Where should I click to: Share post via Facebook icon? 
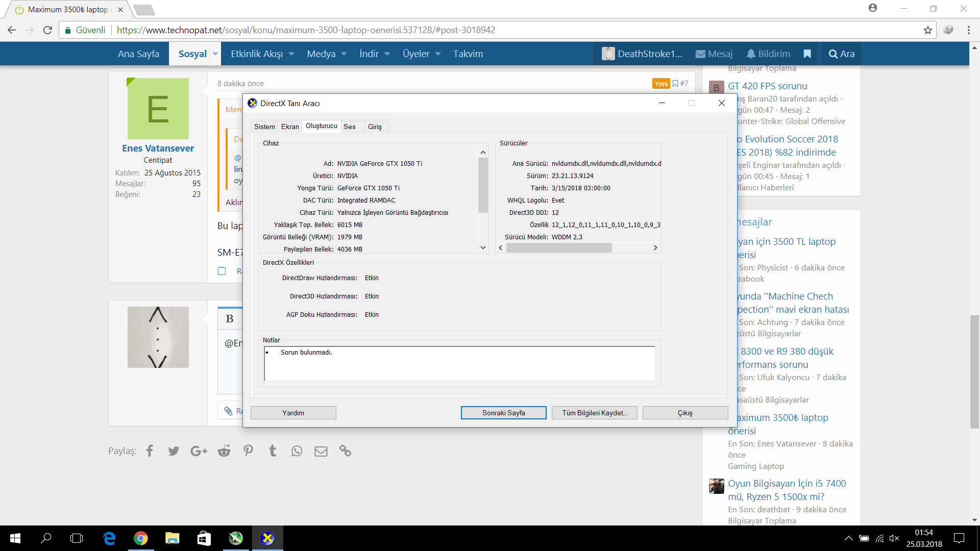pos(150,451)
